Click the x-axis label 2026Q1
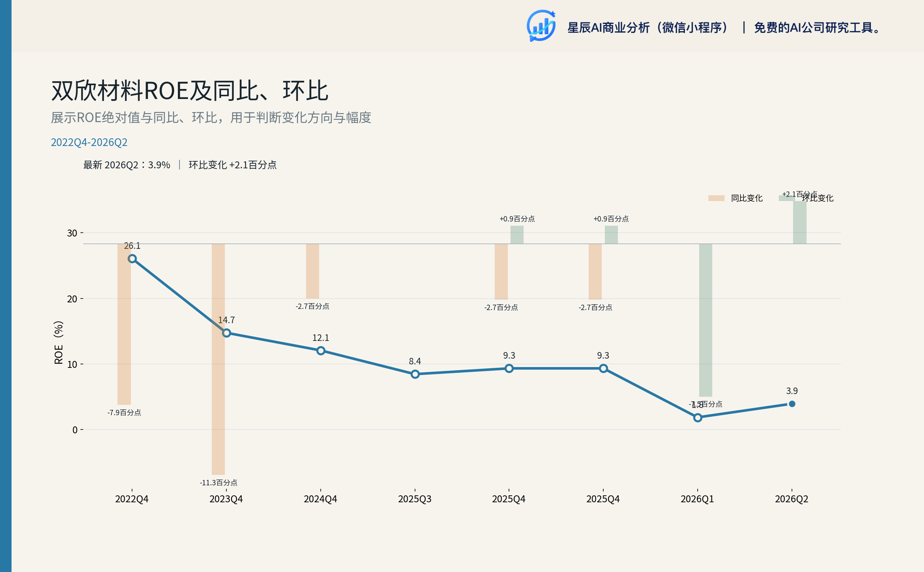The height and width of the screenshot is (572, 924). (x=697, y=499)
